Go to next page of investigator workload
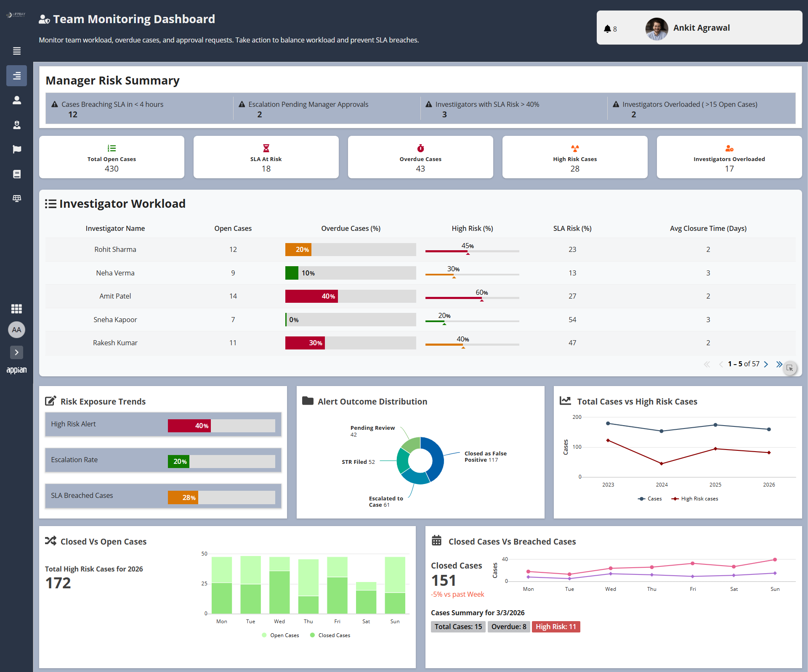 click(x=766, y=364)
